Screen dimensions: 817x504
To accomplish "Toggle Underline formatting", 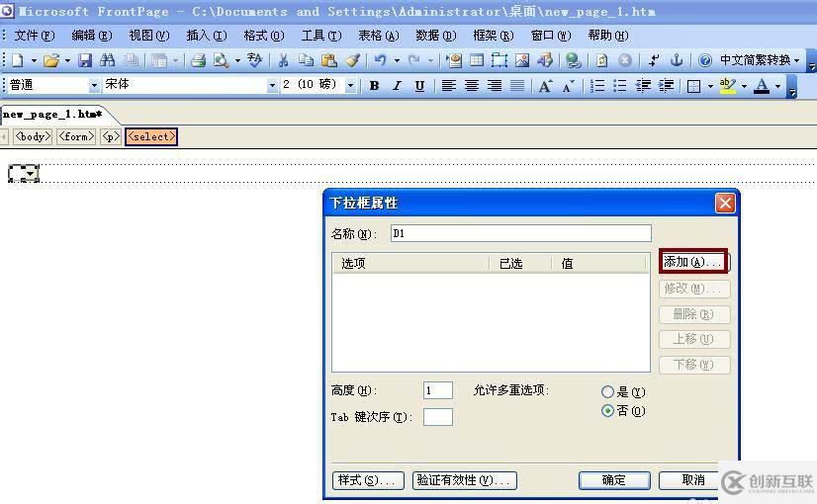I will pyautogui.click(x=419, y=86).
